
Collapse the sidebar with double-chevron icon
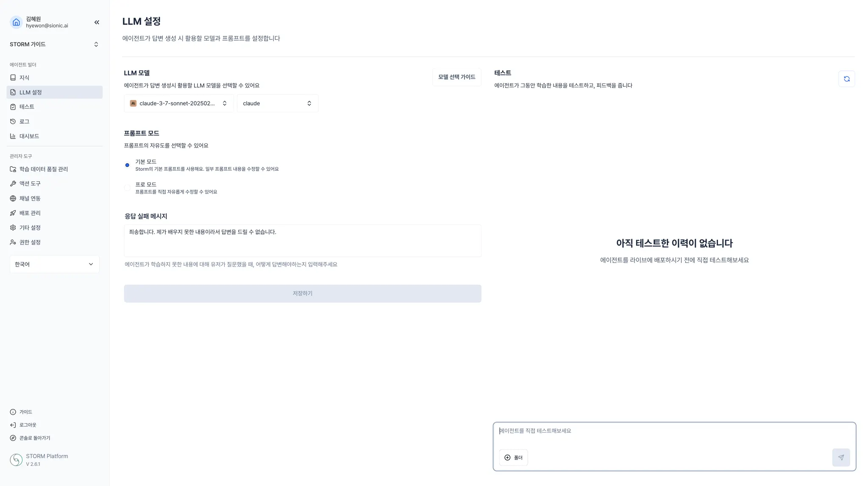coord(97,22)
